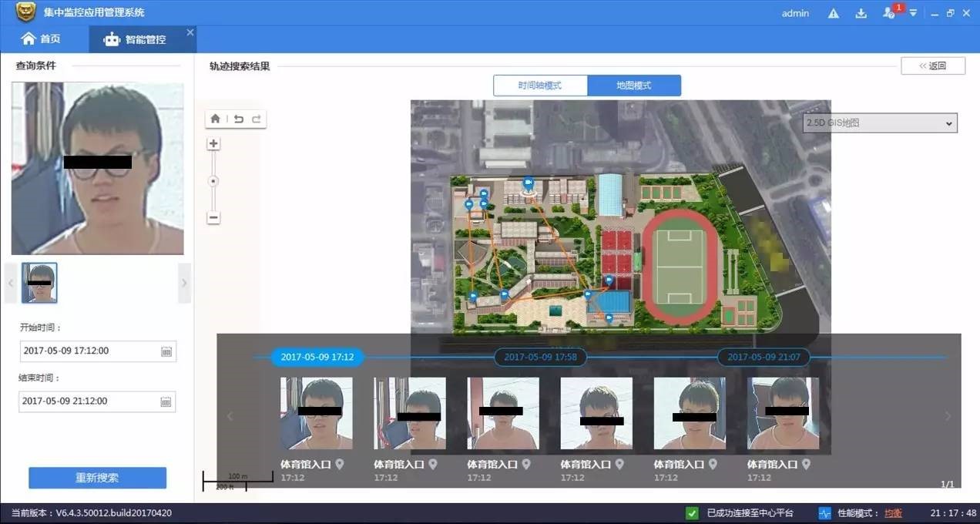
Task: Click the download icon in title bar
Action: pyautogui.click(x=861, y=13)
